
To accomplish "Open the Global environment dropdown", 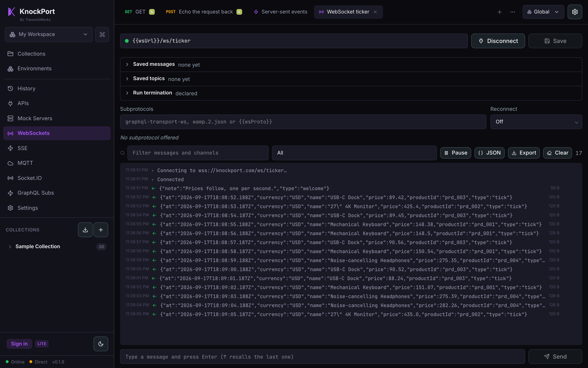I will [x=543, y=12].
